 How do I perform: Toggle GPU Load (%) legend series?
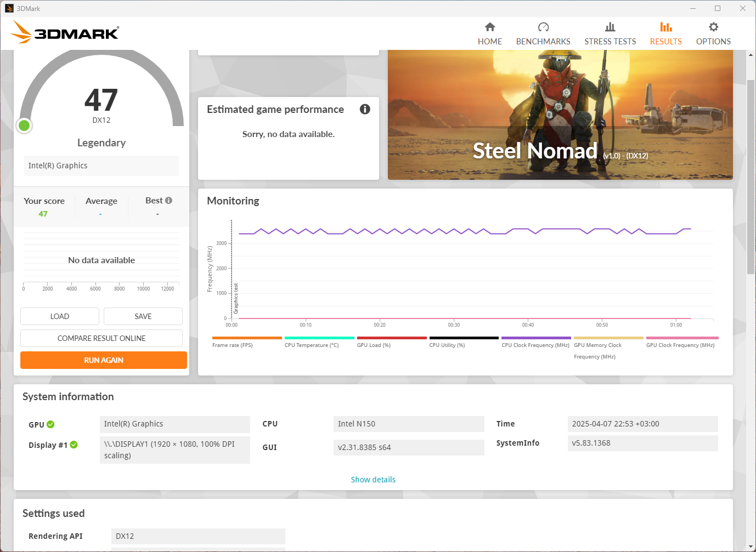point(374,345)
